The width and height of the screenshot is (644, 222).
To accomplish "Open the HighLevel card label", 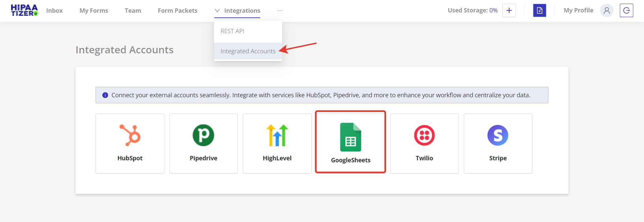I will point(277,158).
